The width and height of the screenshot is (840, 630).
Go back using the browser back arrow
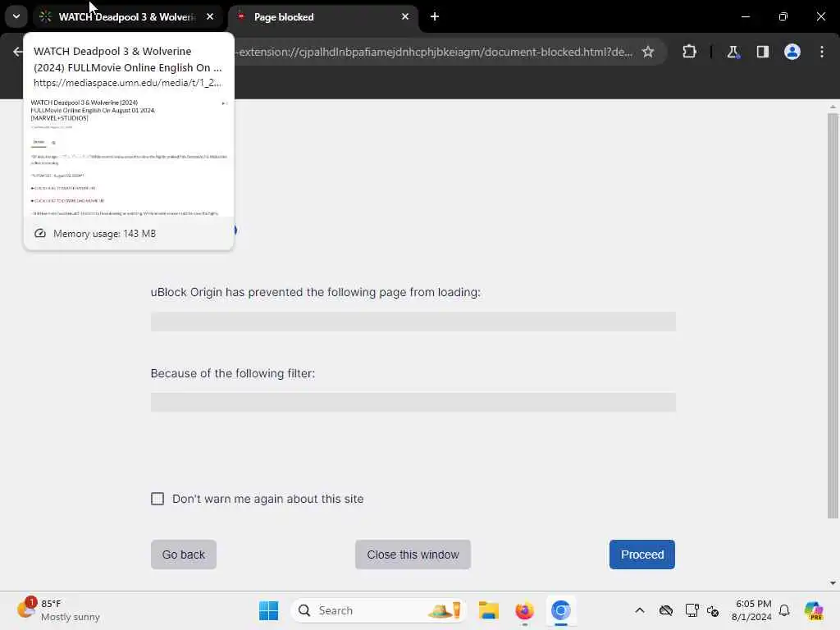point(18,52)
